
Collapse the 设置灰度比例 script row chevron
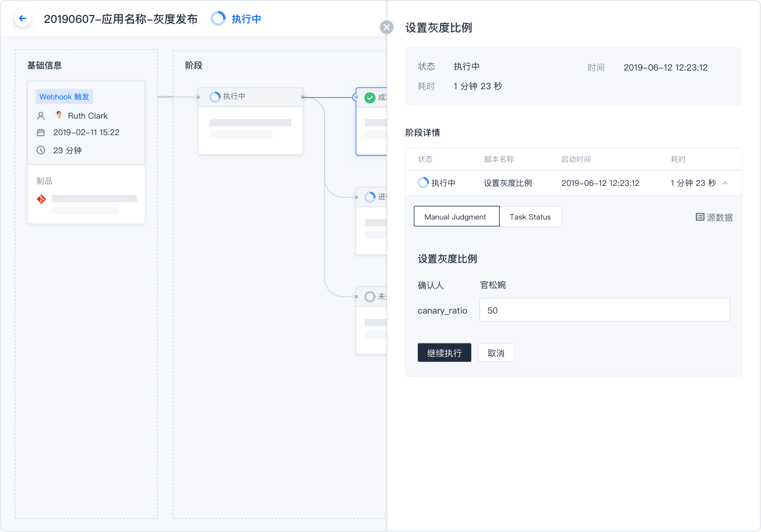(x=725, y=183)
